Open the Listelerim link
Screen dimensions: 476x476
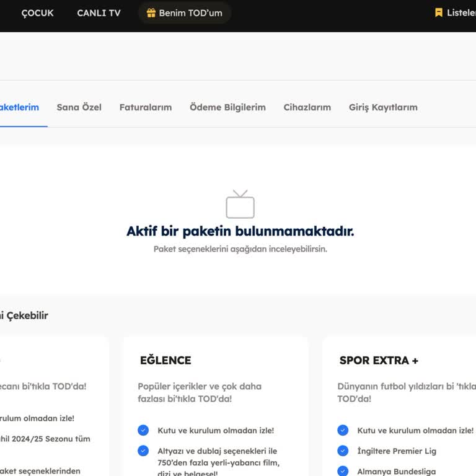(x=461, y=12)
